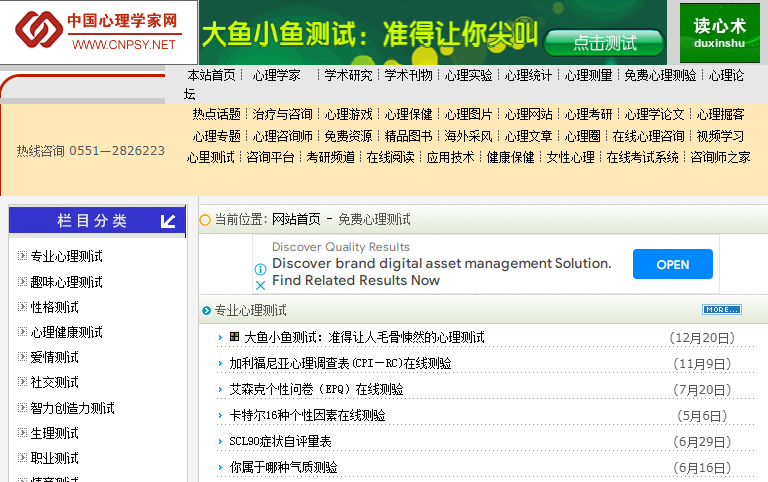Viewport: 768px width, 482px height.
Task: Click the ad info icon beside the advertisement
Action: [260, 270]
